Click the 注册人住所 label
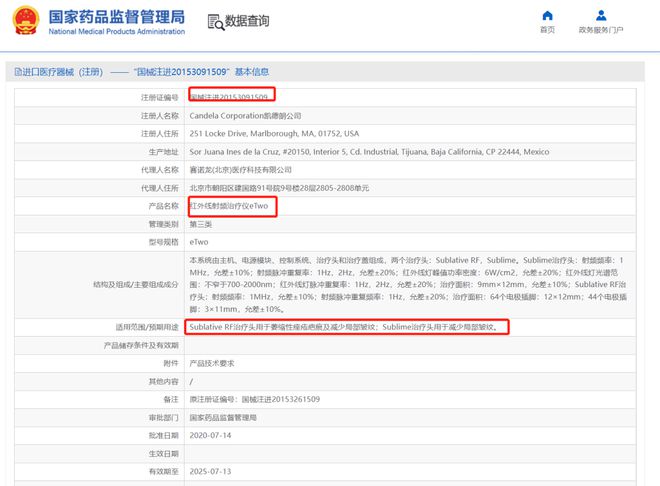 tap(160, 134)
